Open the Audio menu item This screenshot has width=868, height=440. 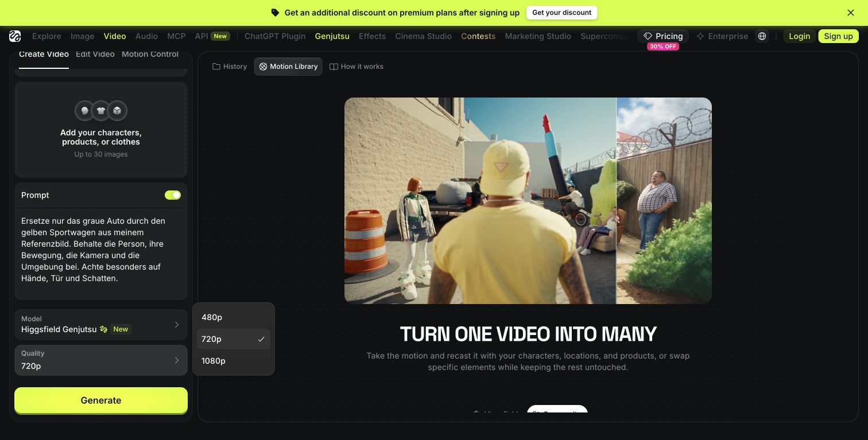pyautogui.click(x=146, y=36)
